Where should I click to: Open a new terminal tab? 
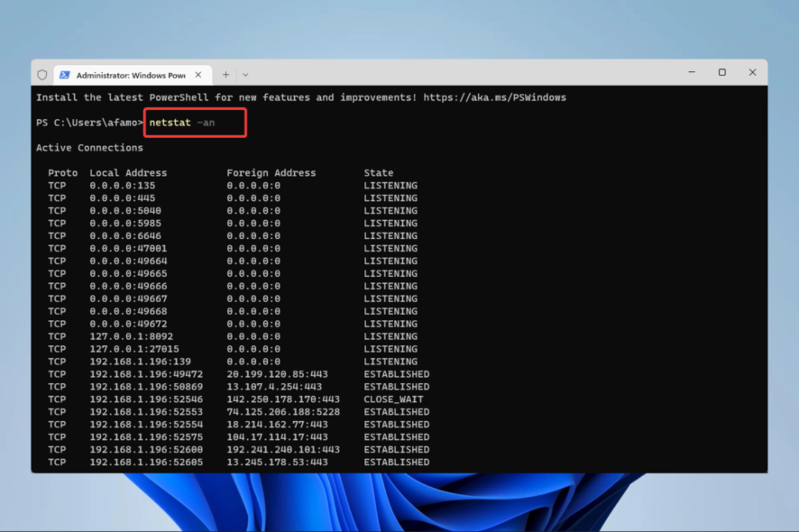click(225, 74)
